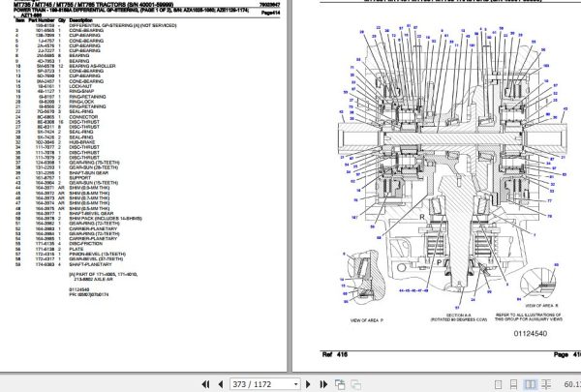Click the zoom percentage value

tap(571, 384)
